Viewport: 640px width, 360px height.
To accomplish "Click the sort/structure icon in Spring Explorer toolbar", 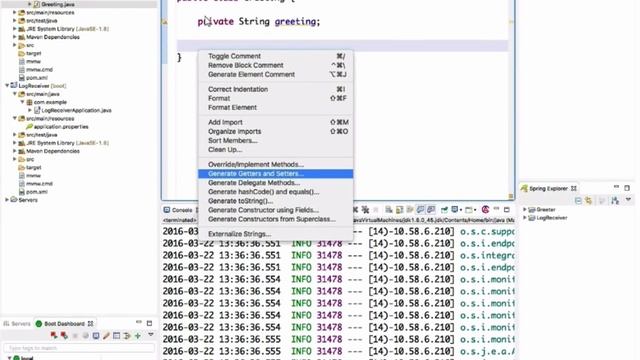I will (615, 200).
